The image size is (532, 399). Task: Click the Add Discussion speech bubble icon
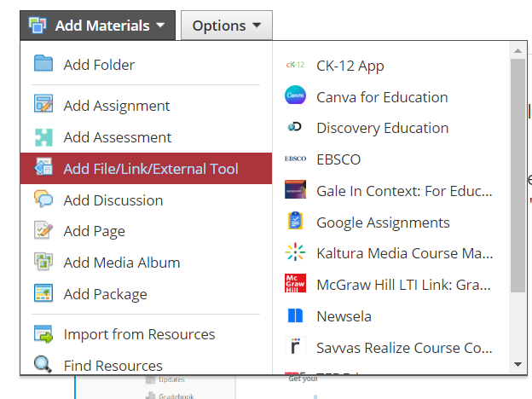tap(43, 199)
